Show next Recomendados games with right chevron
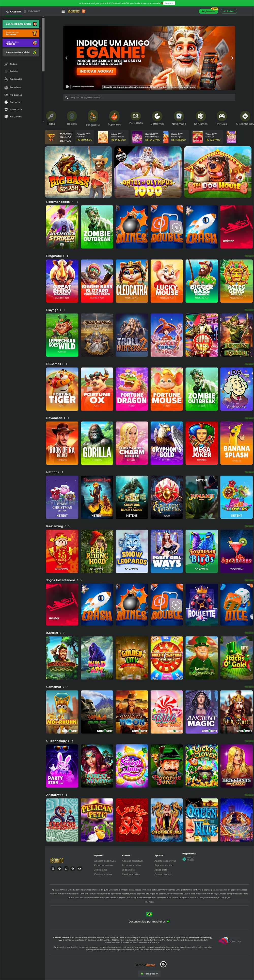 tap(78, 202)
